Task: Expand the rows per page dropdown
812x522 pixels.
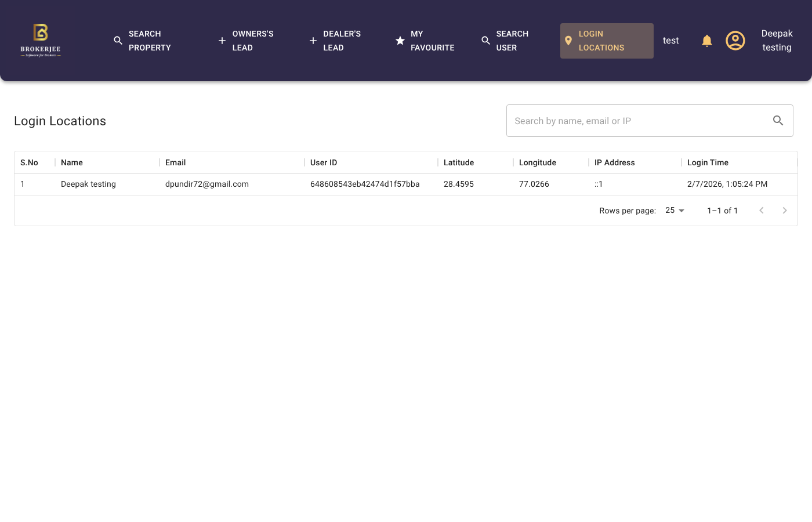Action: click(x=675, y=211)
